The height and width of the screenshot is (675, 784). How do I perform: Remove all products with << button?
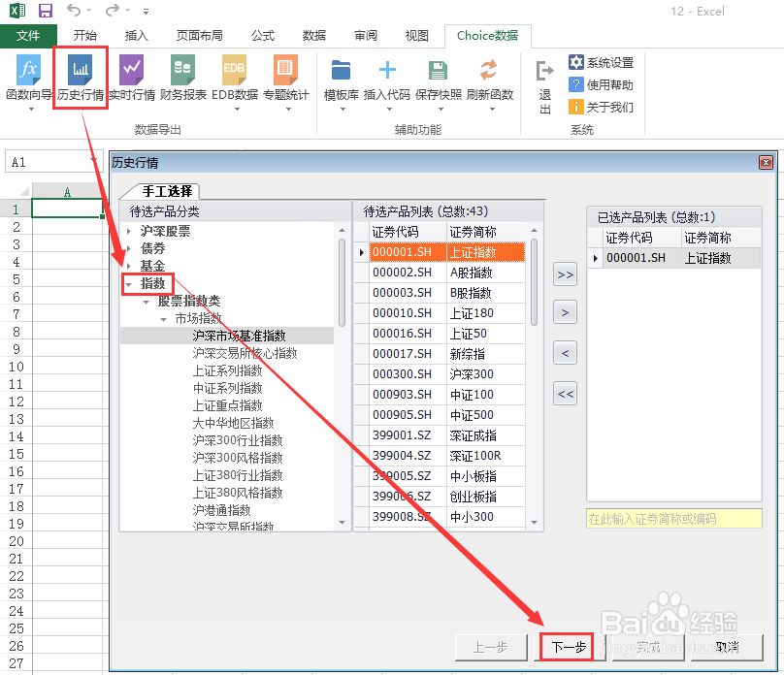click(565, 394)
